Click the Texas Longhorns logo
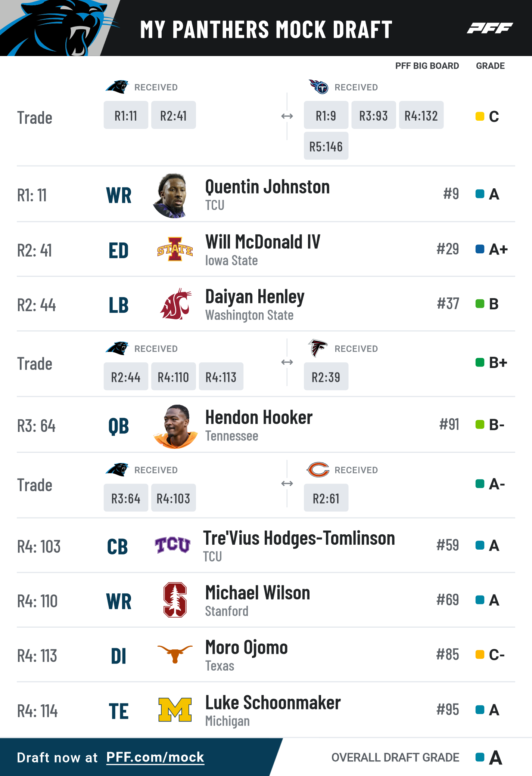The image size is (532, 776). click(x=175, y=654)
